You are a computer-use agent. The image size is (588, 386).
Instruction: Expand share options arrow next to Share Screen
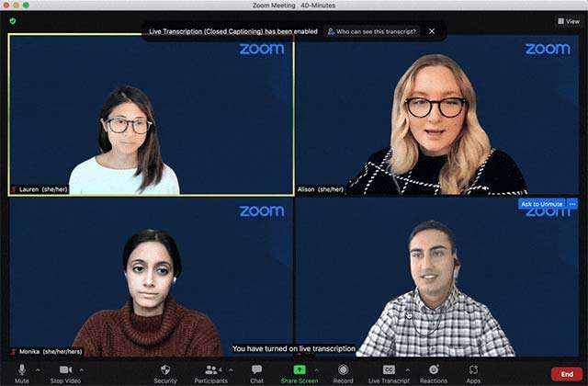pyautogui.click(x=316, y=369)
